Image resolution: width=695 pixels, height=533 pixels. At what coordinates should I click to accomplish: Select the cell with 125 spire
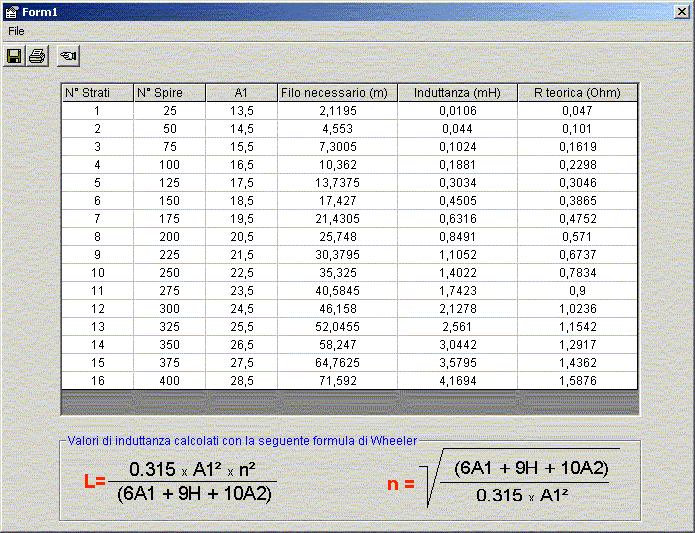(170, 183)
